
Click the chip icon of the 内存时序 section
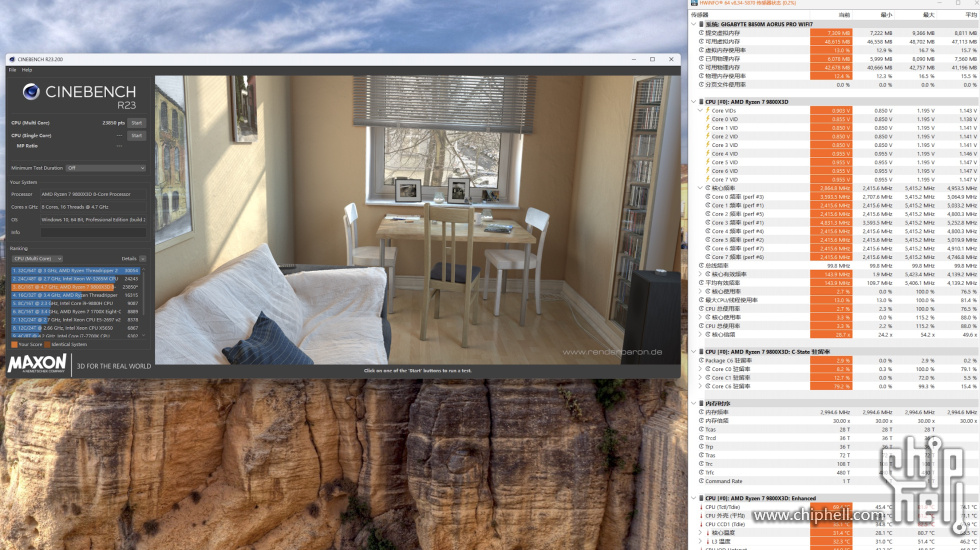(x=701, y=403)
